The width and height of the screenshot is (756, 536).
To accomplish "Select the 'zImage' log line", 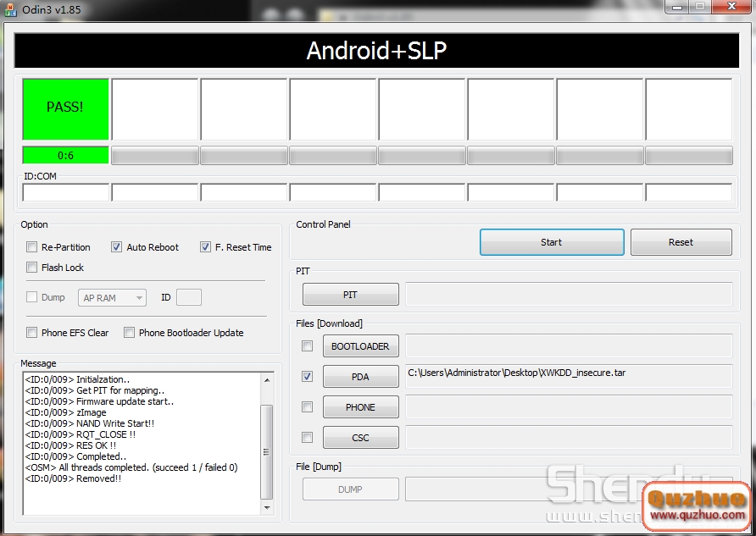I will point(65,412).
